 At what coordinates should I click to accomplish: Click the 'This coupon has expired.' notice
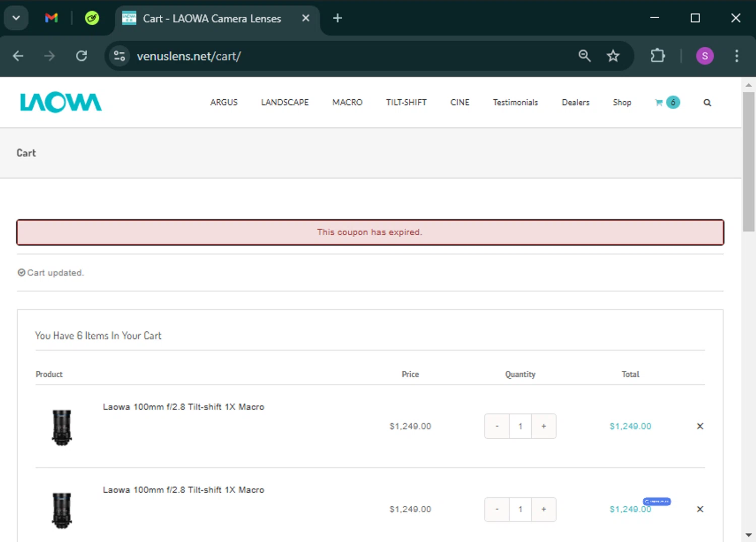click(x=370, y=232)
